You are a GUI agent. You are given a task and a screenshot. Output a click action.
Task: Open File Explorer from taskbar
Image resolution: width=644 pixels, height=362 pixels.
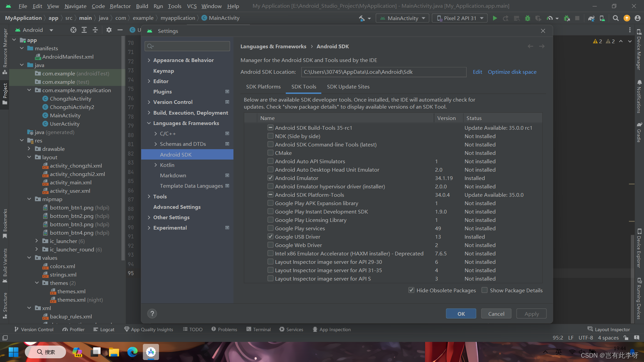pos(114,352)
